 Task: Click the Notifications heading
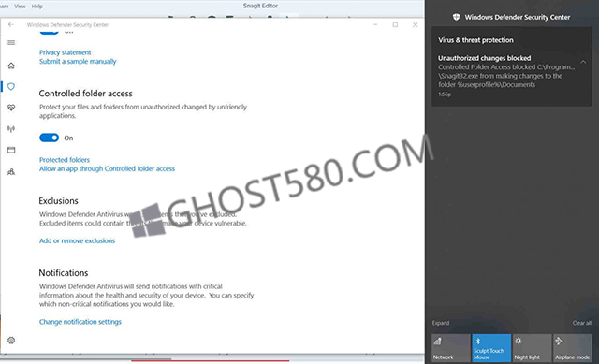(64, 273)
